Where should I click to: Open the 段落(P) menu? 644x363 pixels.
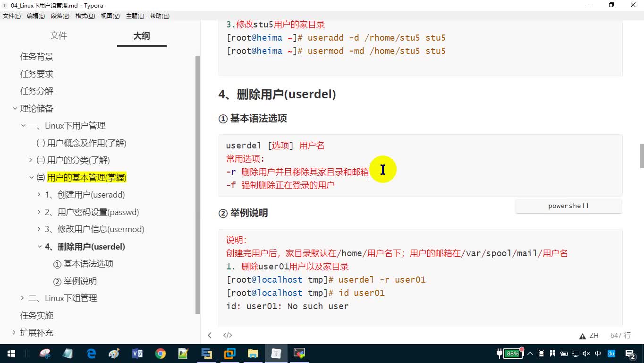pyautogui.click(x=60, y=16)
